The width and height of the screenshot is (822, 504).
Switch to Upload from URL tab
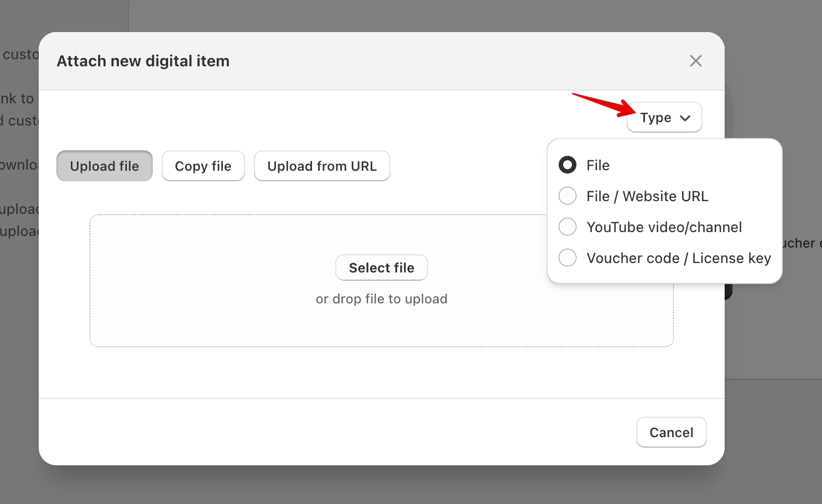(x=322, y=166)
